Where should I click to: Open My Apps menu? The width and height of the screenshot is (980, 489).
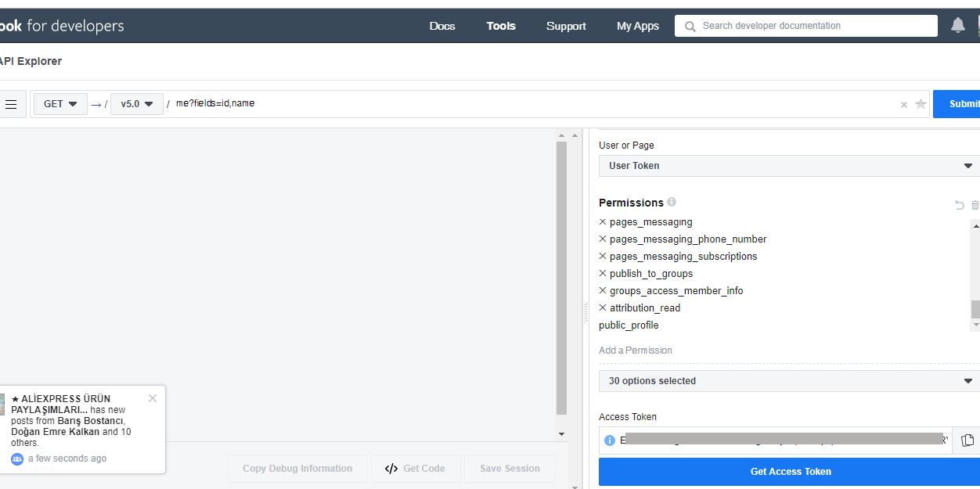638,26
